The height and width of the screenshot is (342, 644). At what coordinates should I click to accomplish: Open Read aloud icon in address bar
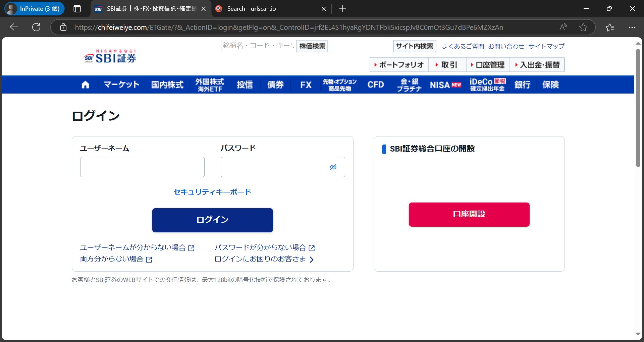pyautogui.click(x=563, y=27)
